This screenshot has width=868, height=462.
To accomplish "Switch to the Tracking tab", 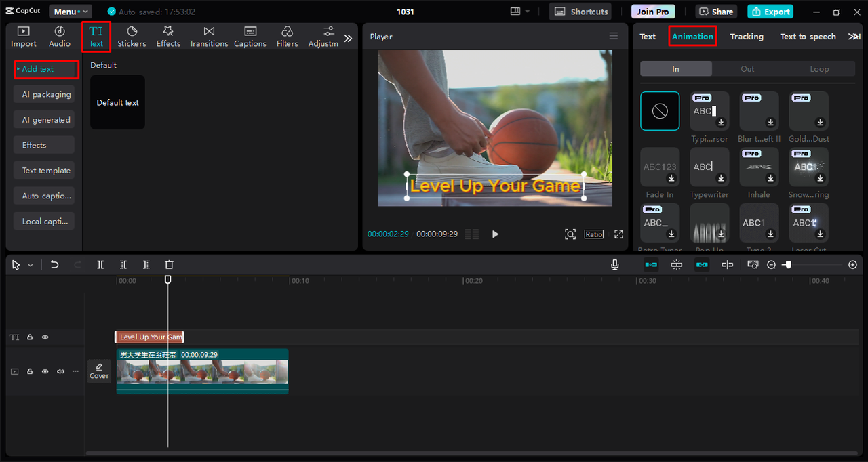I will pyautogui.click(x=747, y=37).
